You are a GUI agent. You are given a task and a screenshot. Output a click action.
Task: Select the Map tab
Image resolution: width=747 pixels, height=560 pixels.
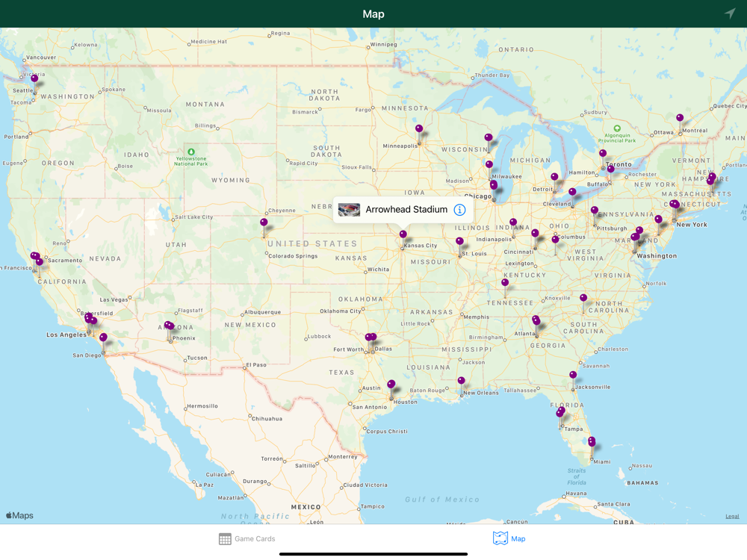pyautogui.click(x=509, y=538)
